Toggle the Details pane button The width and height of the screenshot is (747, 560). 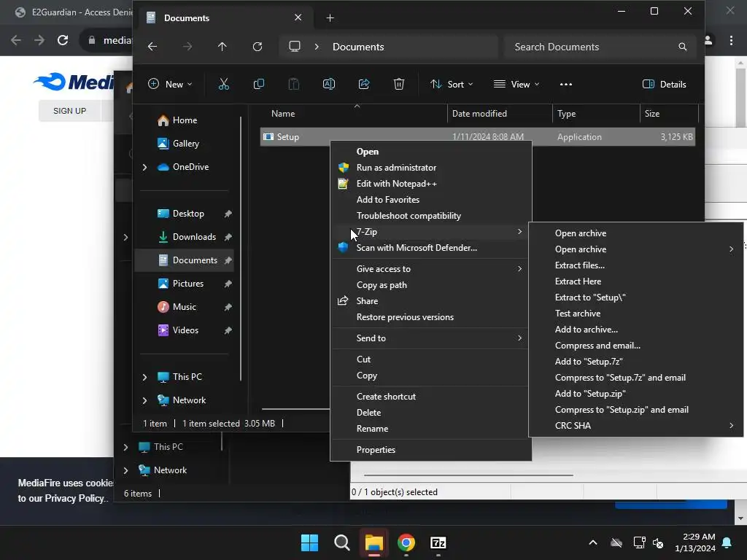(x=665, y=85)
